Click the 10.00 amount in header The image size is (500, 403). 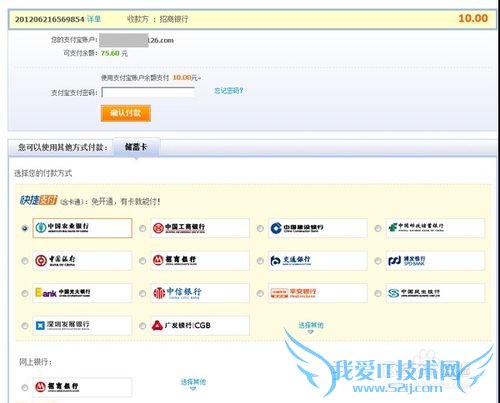tap(473, 18)
